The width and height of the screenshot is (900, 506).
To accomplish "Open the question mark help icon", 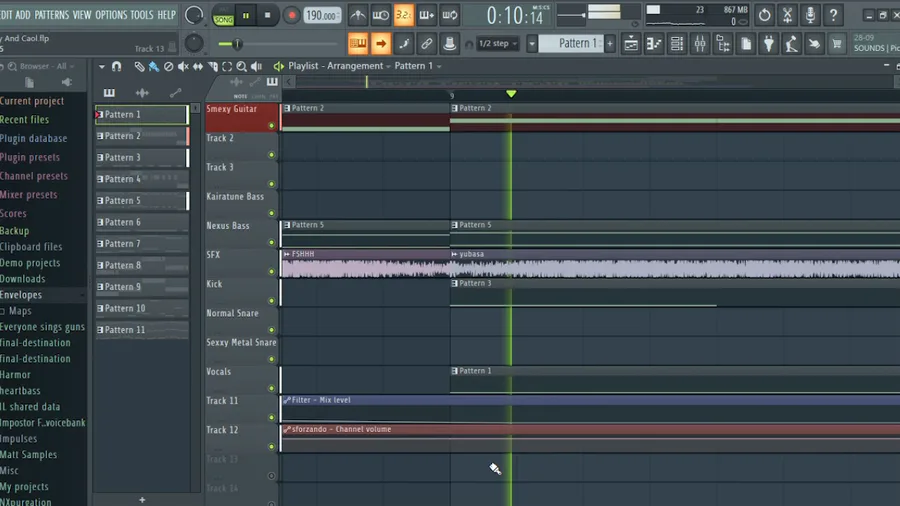I will 833,15.
